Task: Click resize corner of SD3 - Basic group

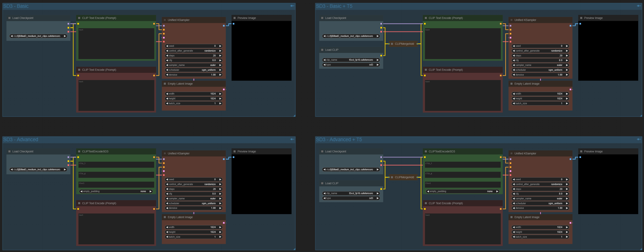Action: [x=294, y=116]
